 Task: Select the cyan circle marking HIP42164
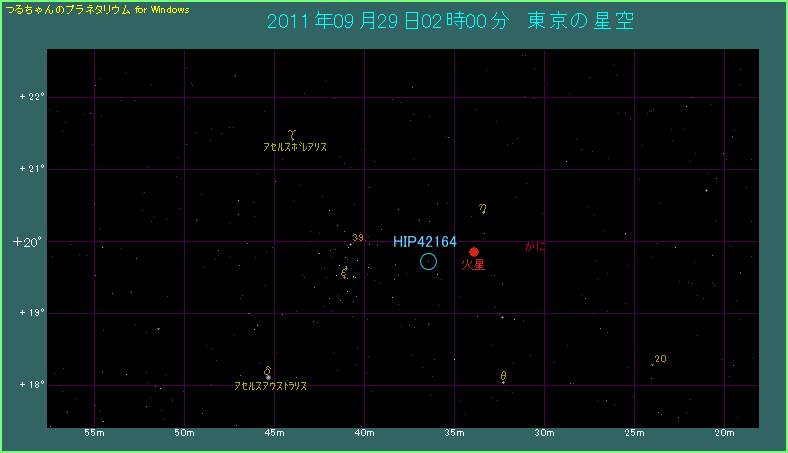click(x=428, y=261)
